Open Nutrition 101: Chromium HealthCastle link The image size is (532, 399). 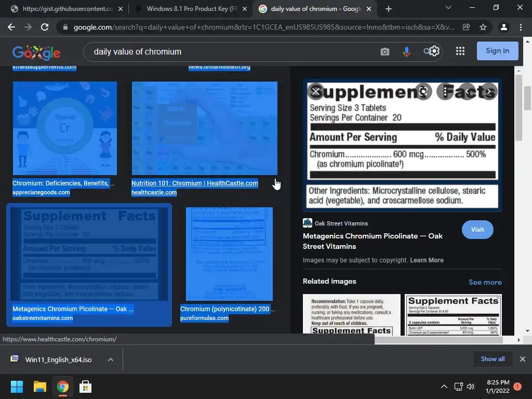coord(195,183)
